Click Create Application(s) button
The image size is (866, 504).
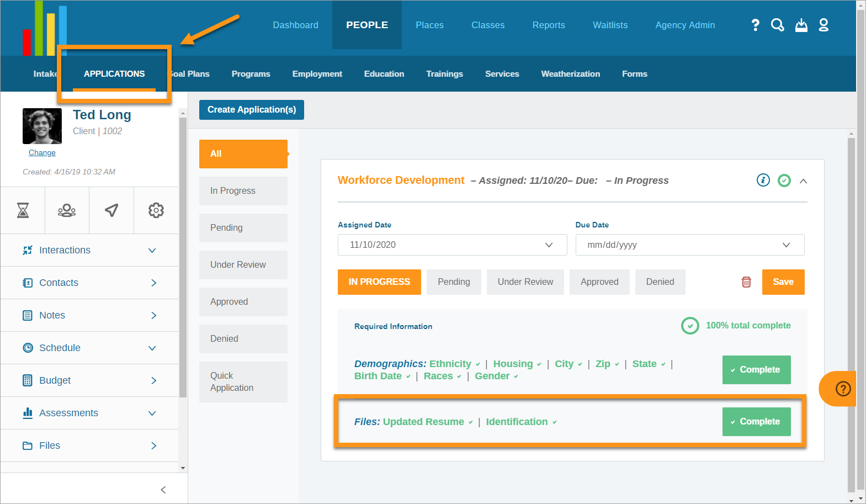pos(252,109)
